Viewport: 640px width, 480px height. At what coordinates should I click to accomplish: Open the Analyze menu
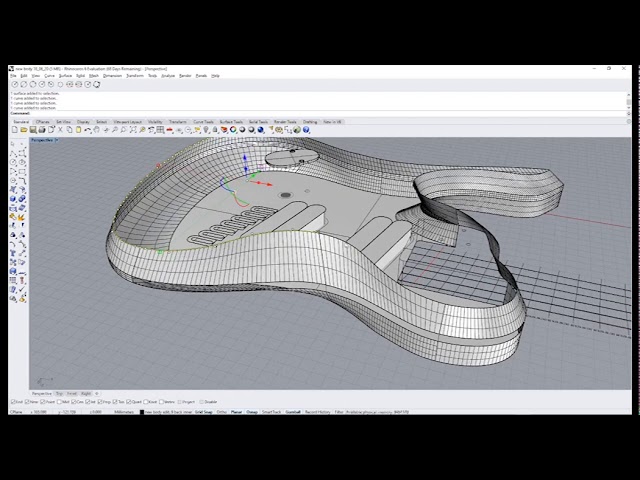(168, 76)
